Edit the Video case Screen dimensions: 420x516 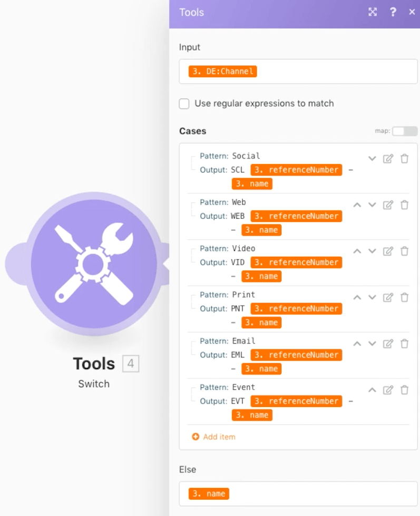[x=388, y=251]
